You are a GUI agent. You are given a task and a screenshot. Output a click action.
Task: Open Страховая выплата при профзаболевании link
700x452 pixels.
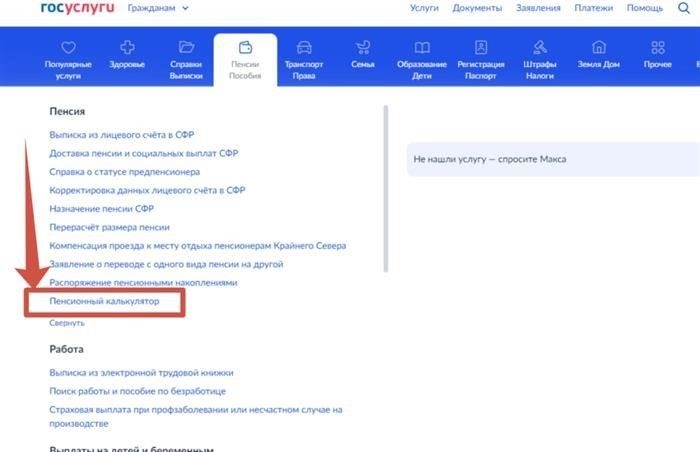pyautogui.click(x=196, y=416)
